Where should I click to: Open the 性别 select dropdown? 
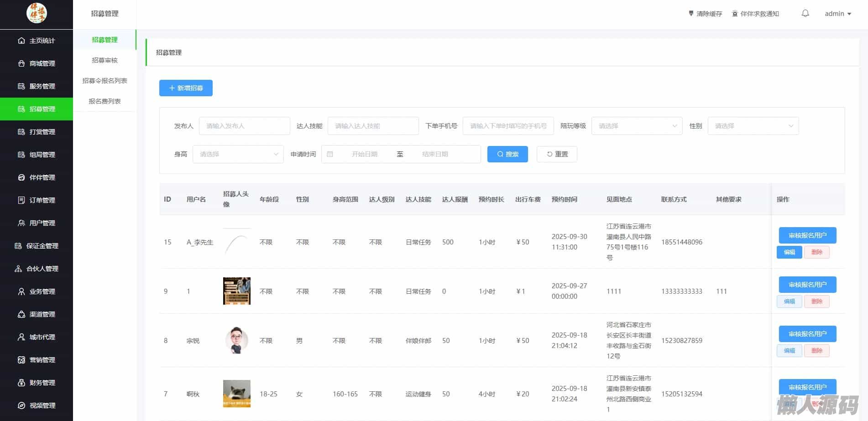(x=753, y=126)
